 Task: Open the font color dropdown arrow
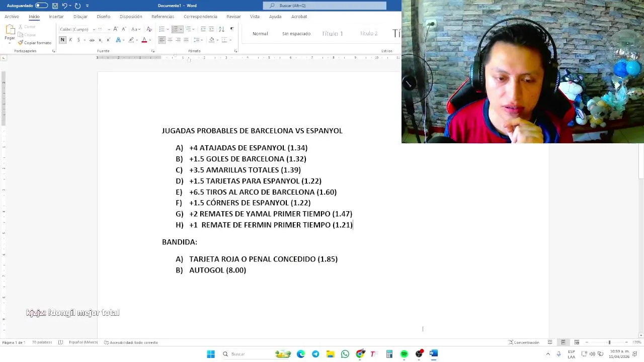150,40
